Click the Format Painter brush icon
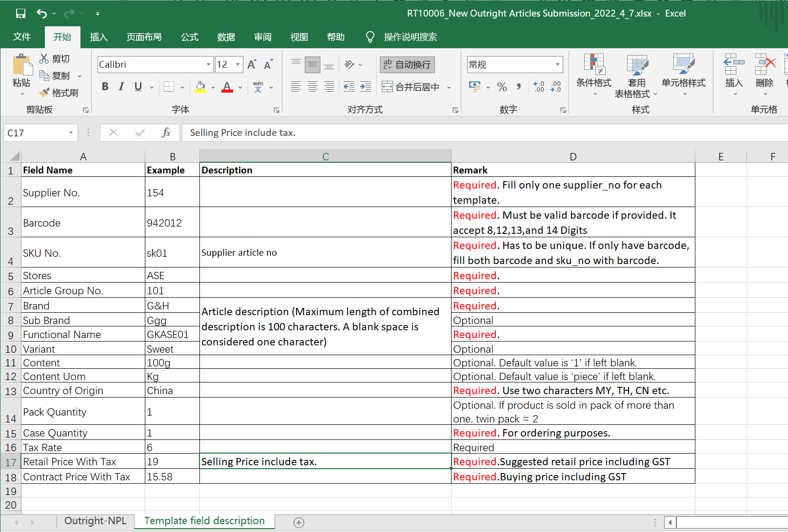The width and height of the screenshot is (788, 532). (x=44, y=93)
